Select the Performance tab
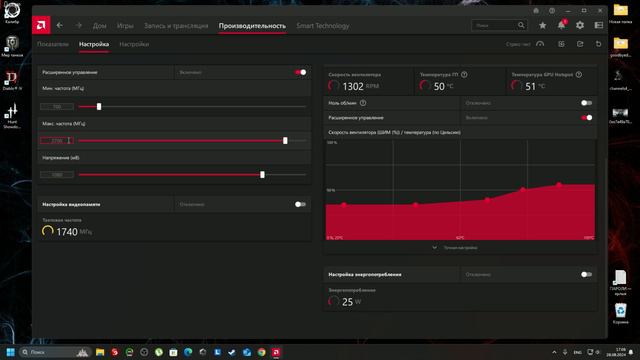Screen dimensions: 640x360 [x=252, y=26]
